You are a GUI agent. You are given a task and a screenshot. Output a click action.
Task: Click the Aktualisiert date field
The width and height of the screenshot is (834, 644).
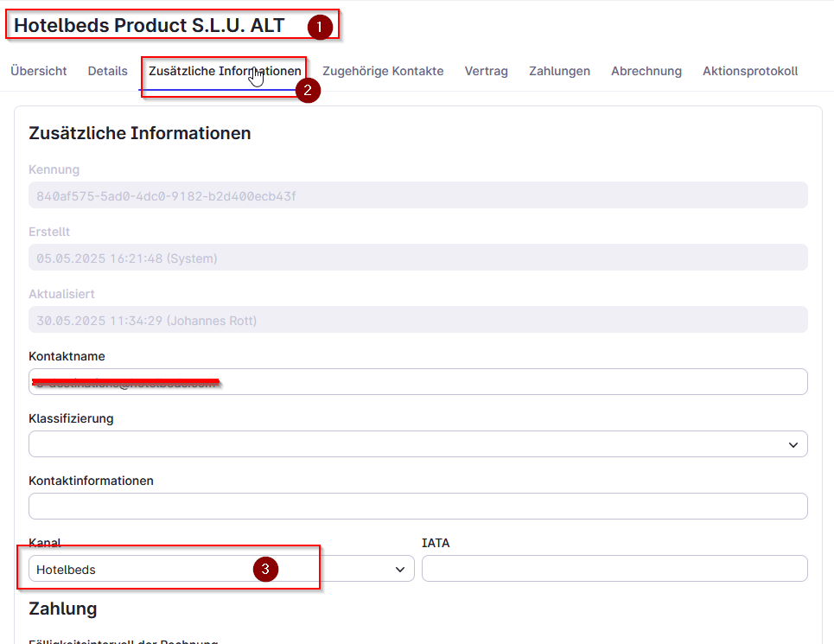pyautogui.click(x=418, y=320)
